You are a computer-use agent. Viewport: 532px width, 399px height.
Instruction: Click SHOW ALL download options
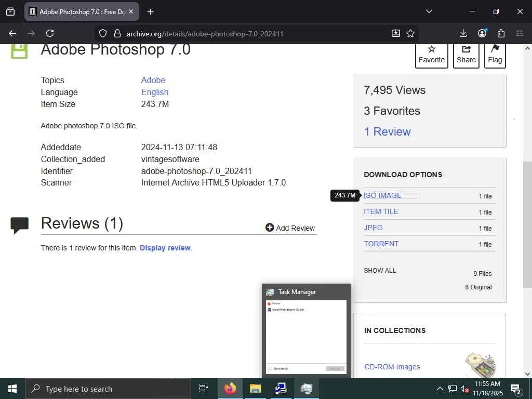[380, 270]
